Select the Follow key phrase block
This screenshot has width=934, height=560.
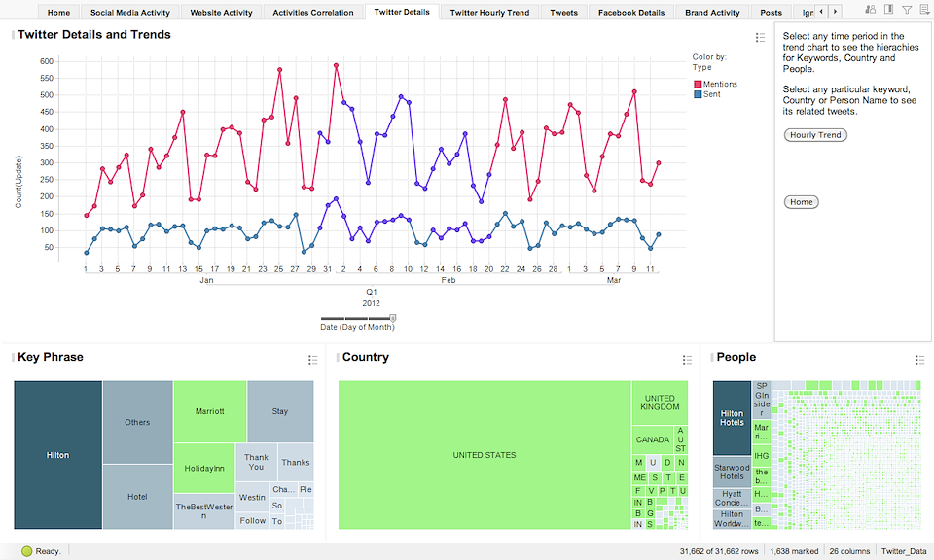coord(253,521)
